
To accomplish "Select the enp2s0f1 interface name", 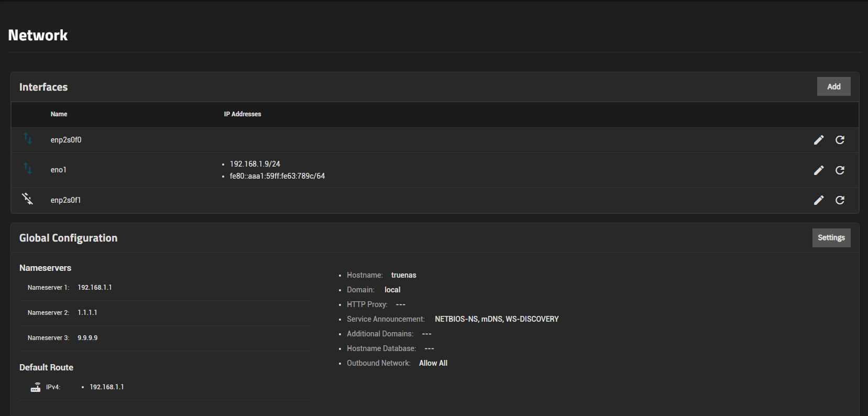I will 66,200.
